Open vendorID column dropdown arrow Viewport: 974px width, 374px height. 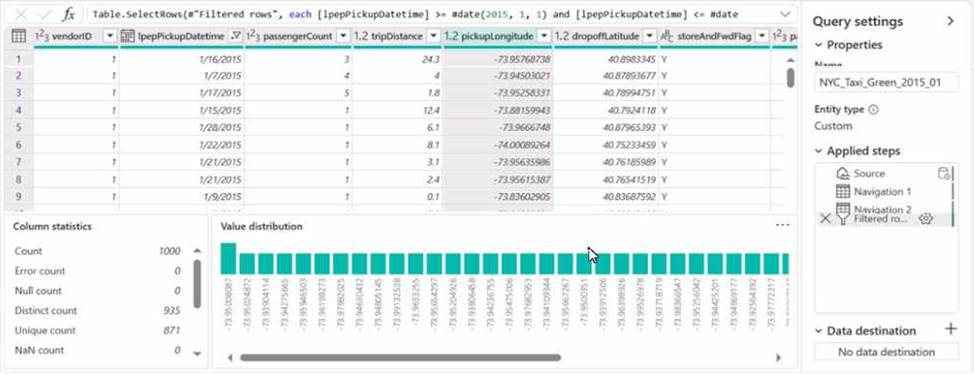pyautogui.click(x=110, y=37)
